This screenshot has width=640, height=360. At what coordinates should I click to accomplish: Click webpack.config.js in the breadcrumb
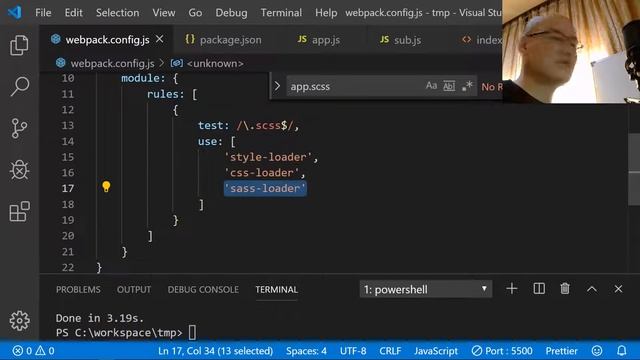pos(112,63)
